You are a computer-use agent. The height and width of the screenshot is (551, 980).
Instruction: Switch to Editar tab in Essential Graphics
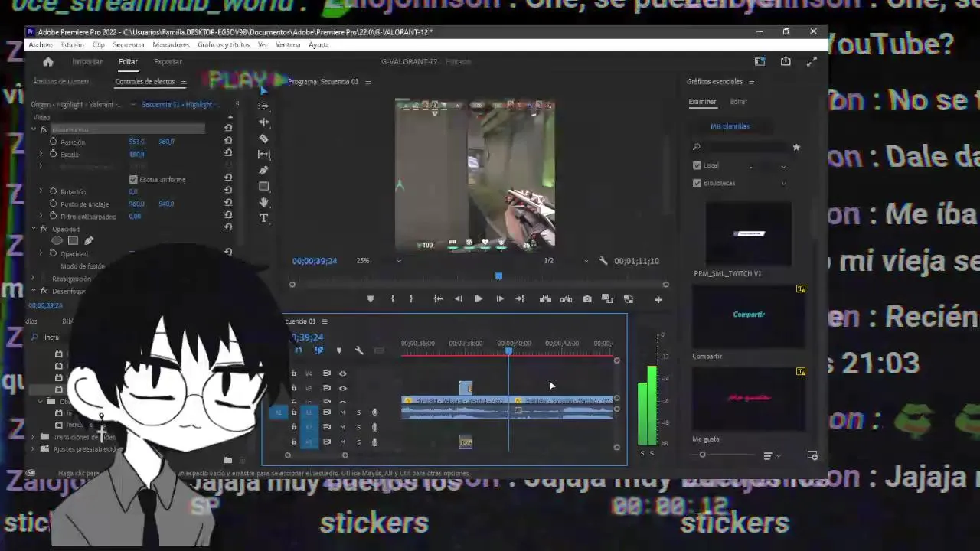click(x=738, y=102)
